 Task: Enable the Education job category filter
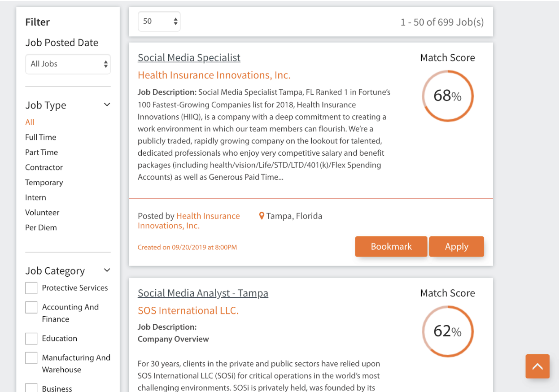pos(31,338)
